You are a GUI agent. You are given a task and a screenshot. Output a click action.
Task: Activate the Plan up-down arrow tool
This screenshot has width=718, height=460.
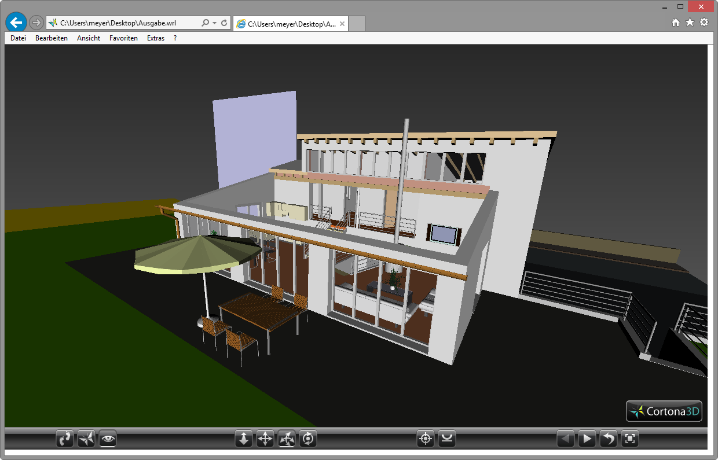point(244,438)
